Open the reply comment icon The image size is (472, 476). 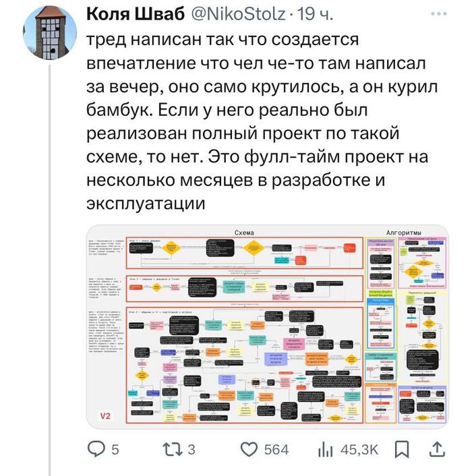96,449
